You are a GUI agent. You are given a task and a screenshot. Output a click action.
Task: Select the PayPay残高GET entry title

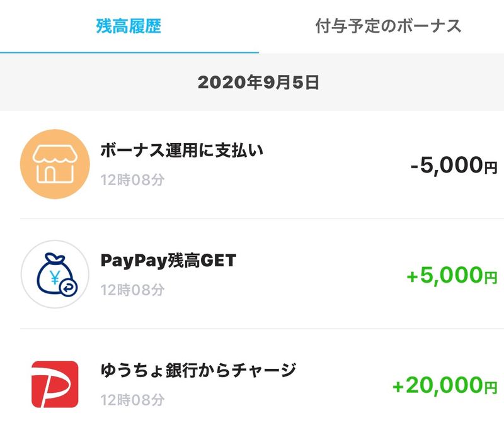[168, 261]
